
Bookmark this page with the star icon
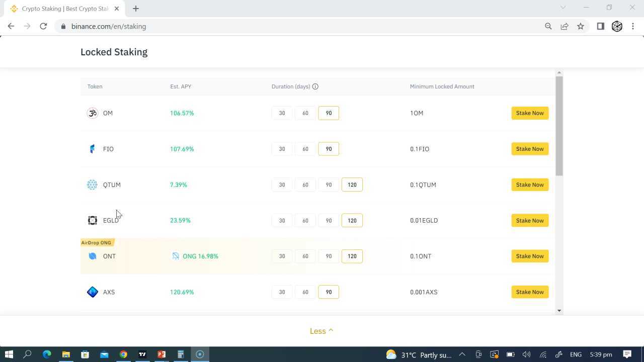point(581,26)
